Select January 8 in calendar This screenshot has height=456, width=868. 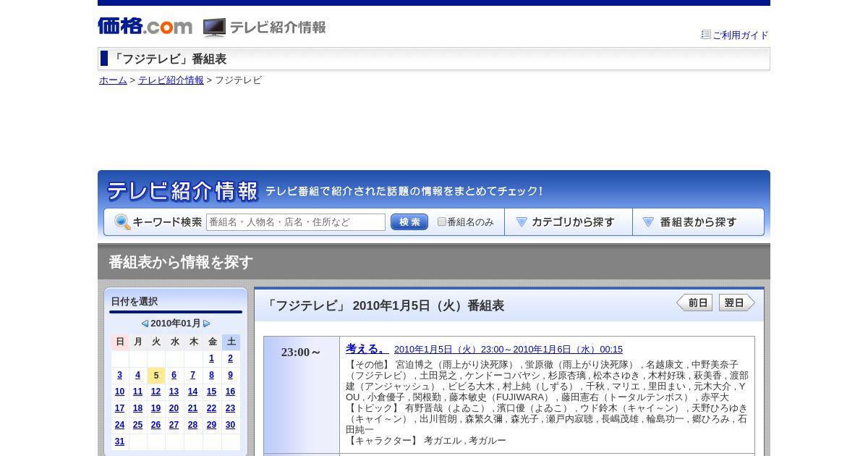(212, 375)
